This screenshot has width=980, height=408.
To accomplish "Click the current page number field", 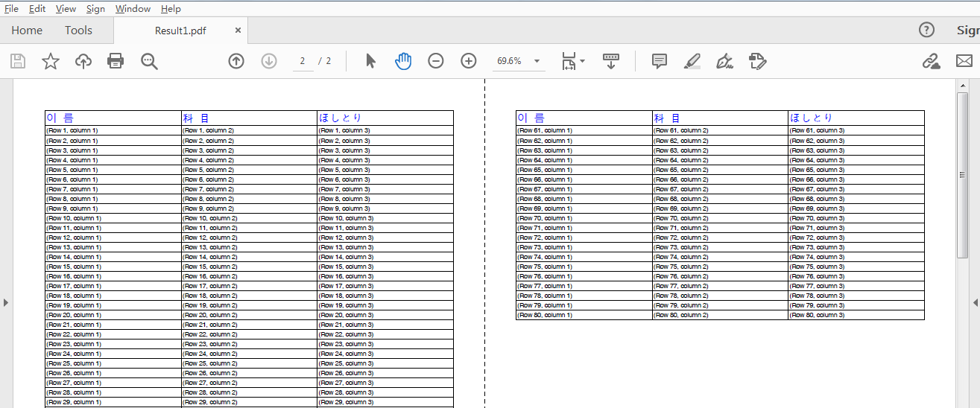I will tap(303, 61).
